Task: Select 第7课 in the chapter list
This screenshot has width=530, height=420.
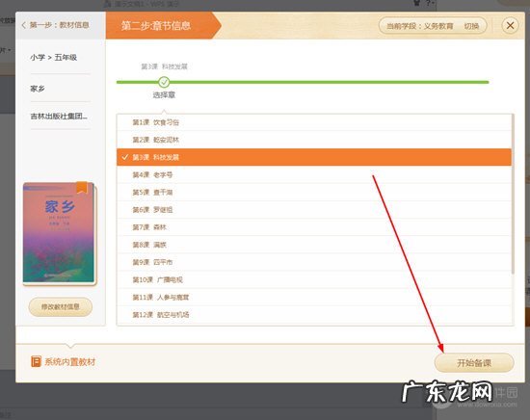Action: tap(314, 227)
